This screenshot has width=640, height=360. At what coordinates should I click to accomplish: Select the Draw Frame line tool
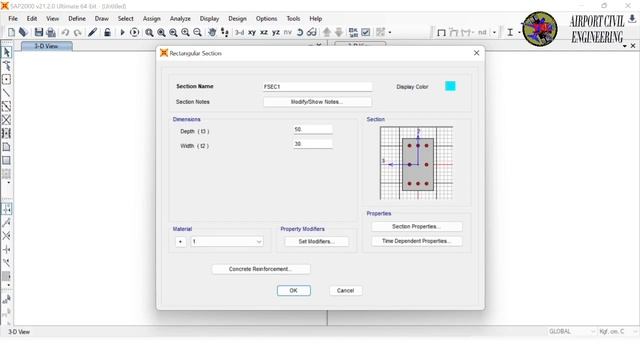point(7,93)
